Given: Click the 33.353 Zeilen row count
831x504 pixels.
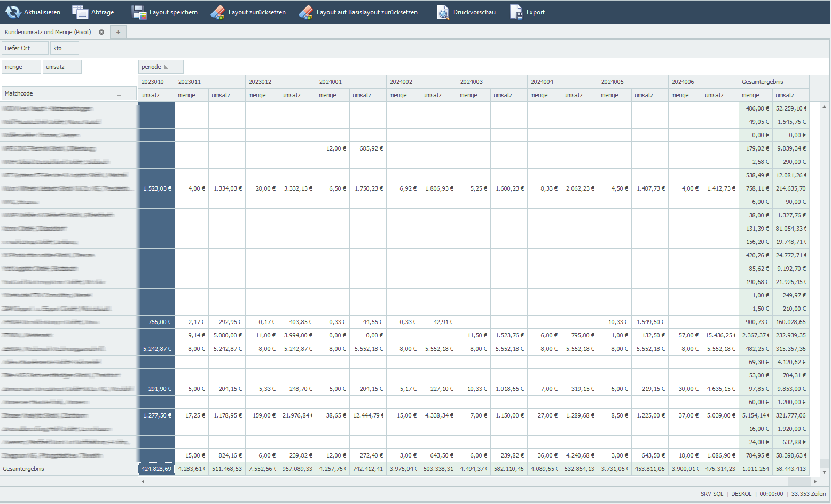Looking at the screenshot, I should [809, 494].
